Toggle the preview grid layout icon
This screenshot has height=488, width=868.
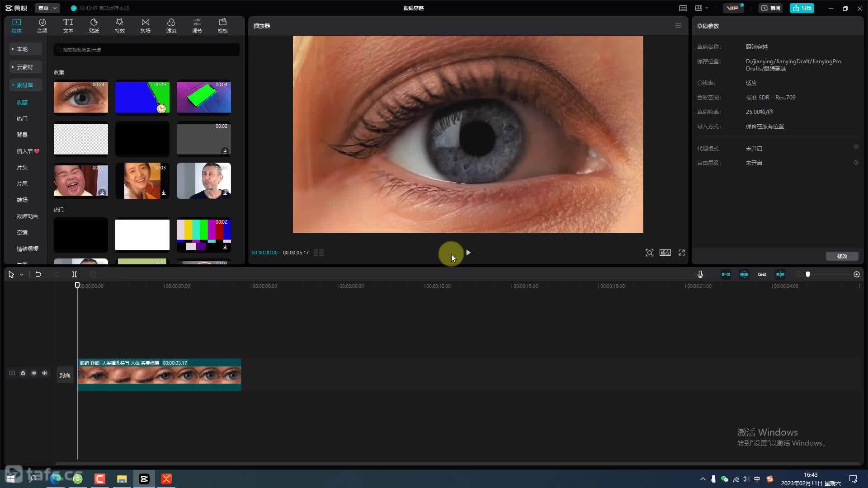point(319,253)
